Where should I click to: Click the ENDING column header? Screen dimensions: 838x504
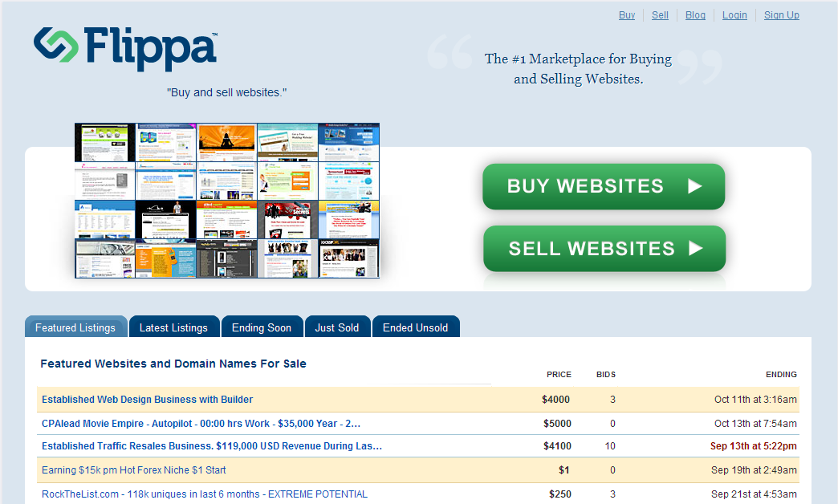(781, 374)
